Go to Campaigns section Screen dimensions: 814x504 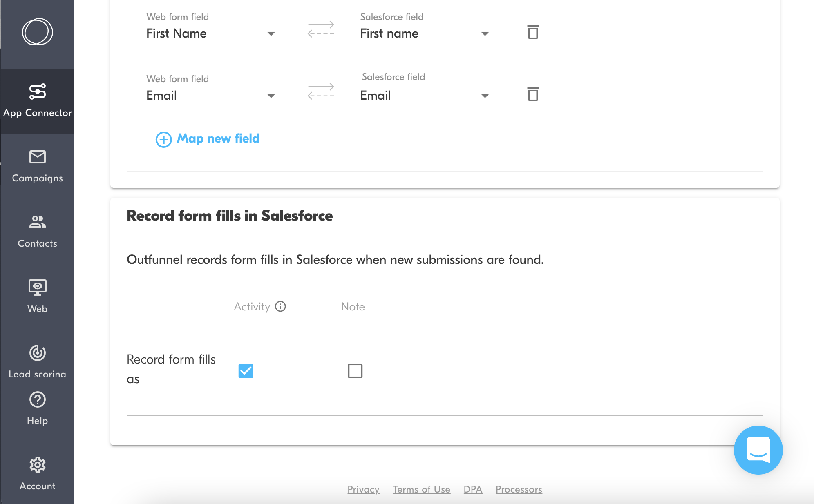(x=37, y=166)
